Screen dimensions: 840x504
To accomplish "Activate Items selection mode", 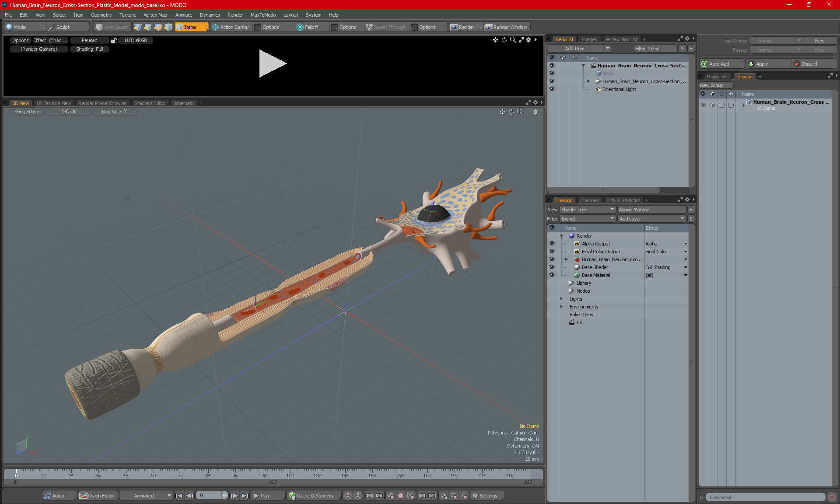I will click(x=191, y=27).
